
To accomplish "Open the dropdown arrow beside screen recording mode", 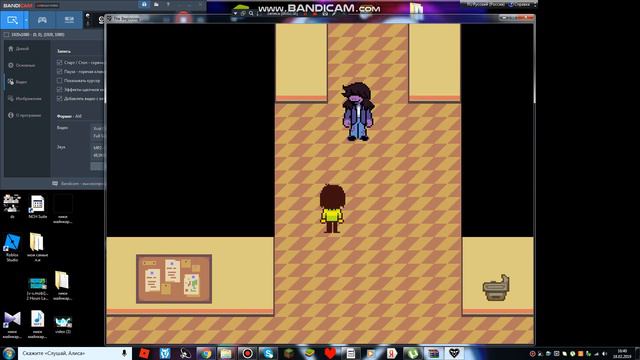I will 26,20.
